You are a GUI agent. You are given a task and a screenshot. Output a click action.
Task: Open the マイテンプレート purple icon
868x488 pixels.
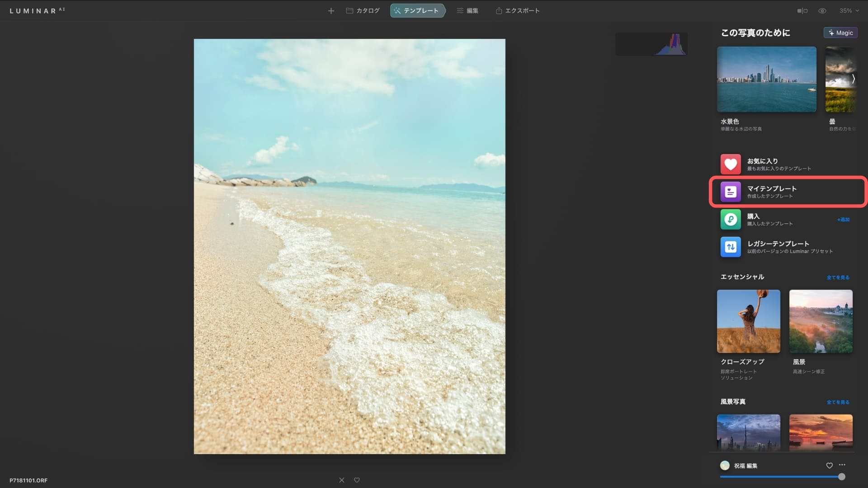click(731, 192)
